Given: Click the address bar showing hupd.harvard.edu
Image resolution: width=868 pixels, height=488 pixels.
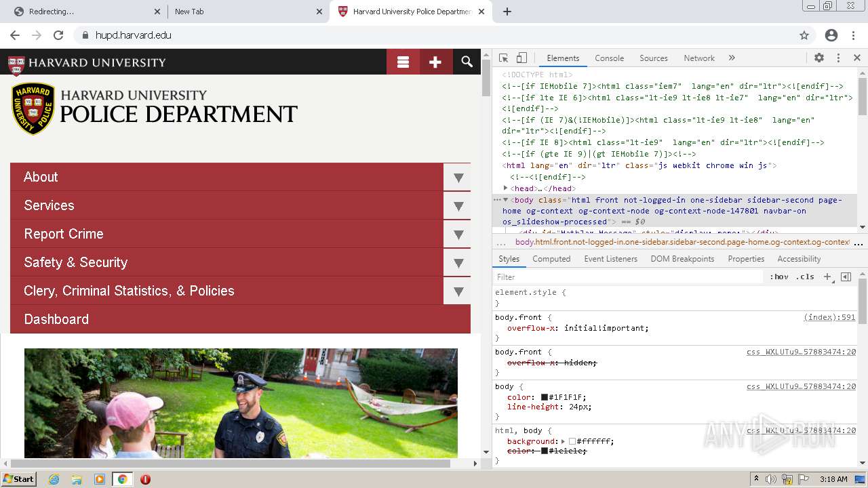Looking at the screenshot, I should (x=434, y=35).
